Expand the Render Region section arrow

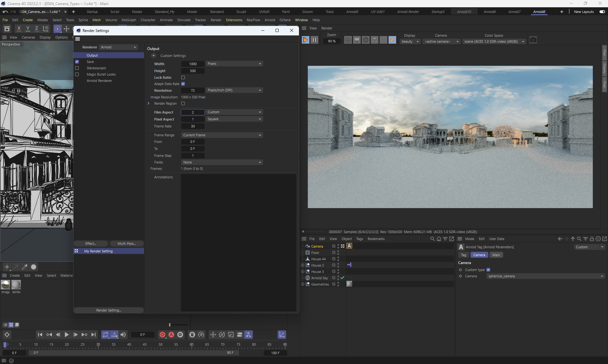coord(149,103)
